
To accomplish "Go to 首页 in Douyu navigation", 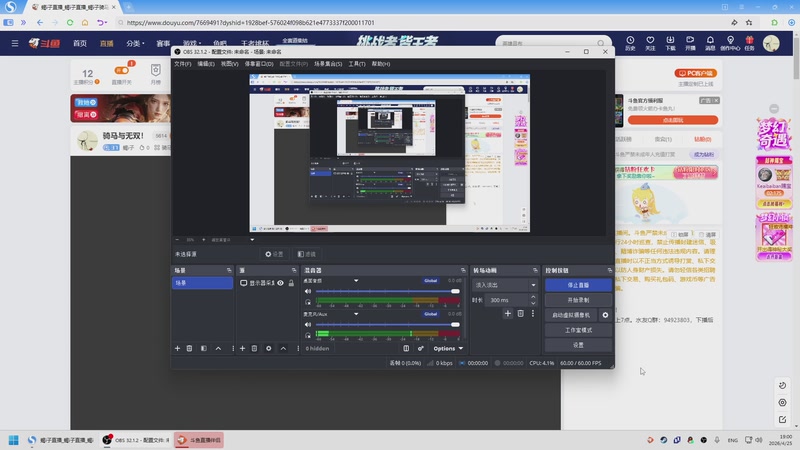I will coord(80,43).
